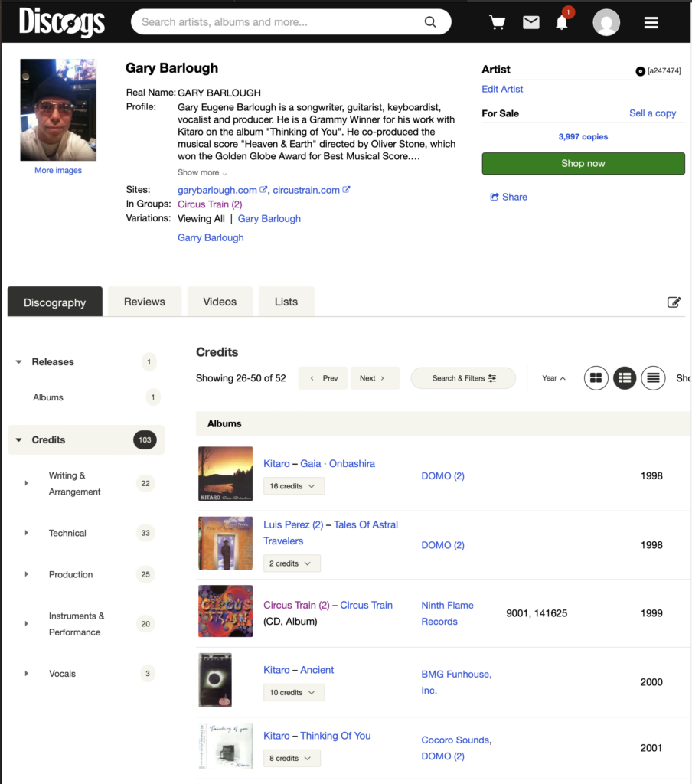
Task: Switch to the large grid view
Action: coord(596,378)
